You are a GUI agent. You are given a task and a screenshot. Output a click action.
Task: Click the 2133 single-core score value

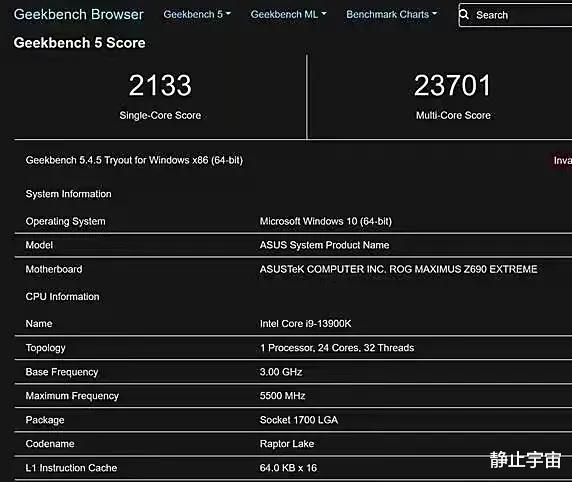(x=160, y=85)
